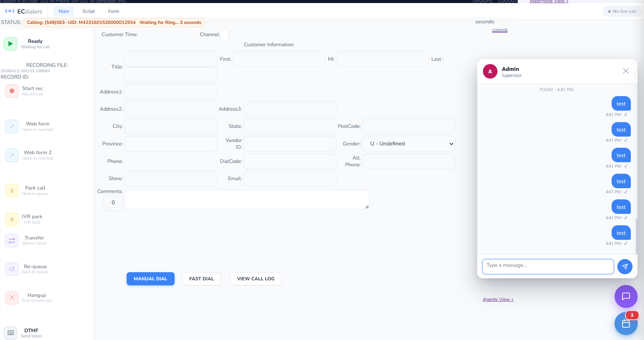The height and width of the screenshot is (340, 644).
Task: Click the Comments text area
Action: pyautogui.click(x=247, y=199)
